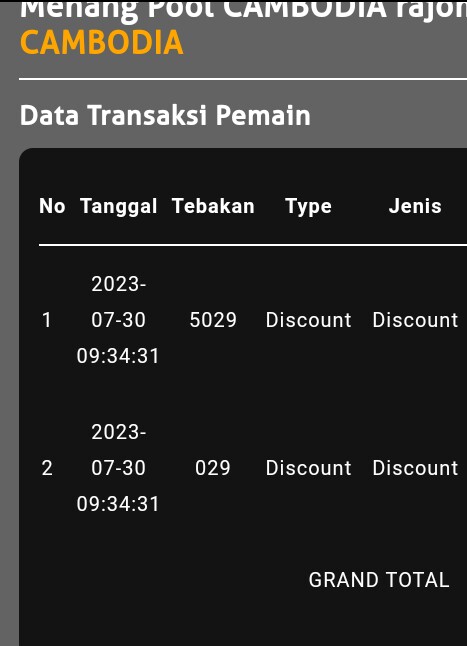Click the Type Discount in row 1

point(308,320)
